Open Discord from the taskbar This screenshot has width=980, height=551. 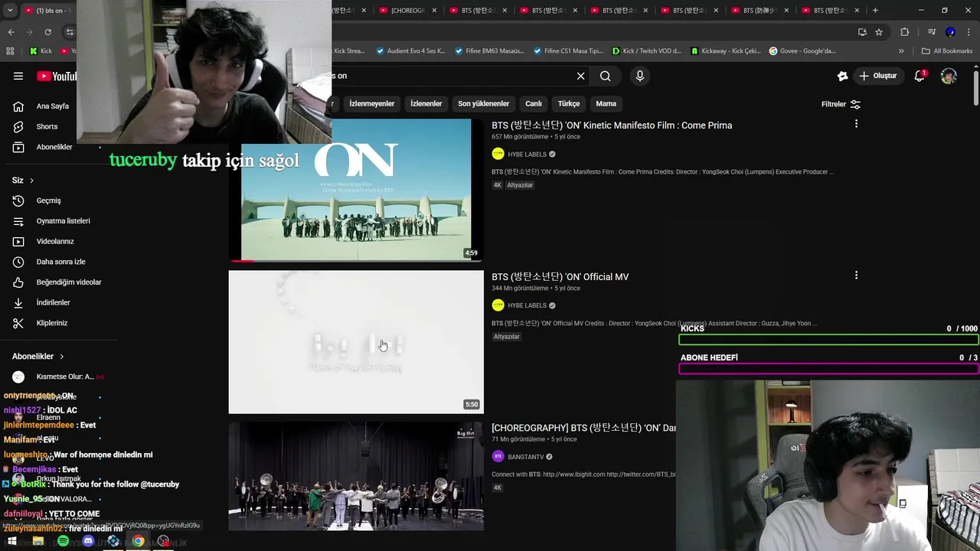point(88,541)
